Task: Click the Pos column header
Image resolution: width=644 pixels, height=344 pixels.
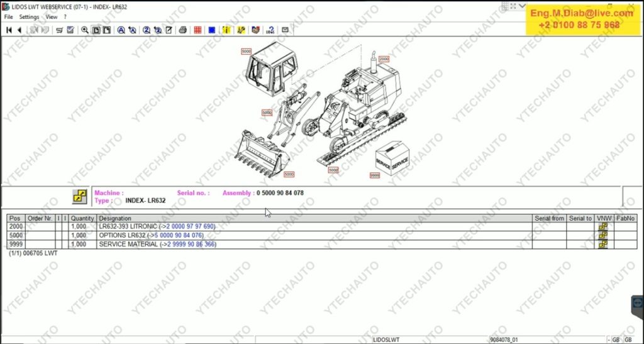Action: (16, 218)
